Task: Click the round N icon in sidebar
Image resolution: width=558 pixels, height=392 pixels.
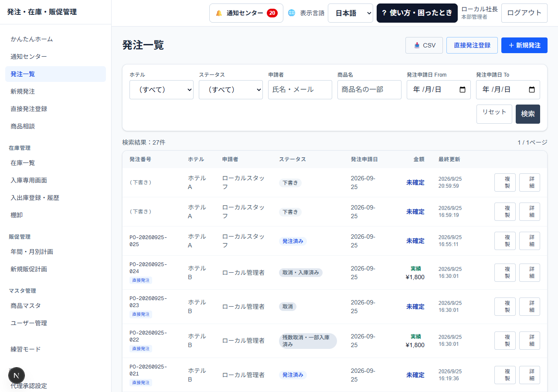Action: pos(17,375)
